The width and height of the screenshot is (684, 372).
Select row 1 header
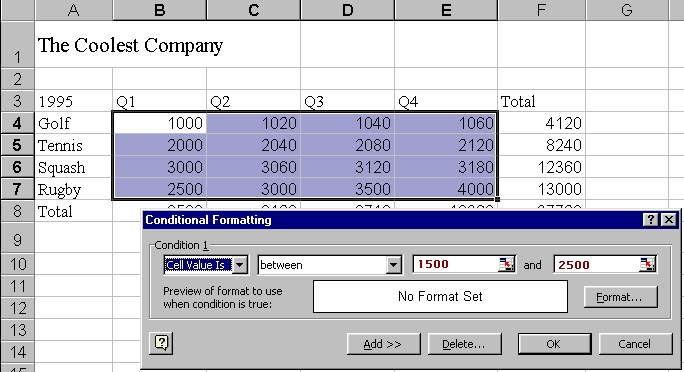coord(17,44)
